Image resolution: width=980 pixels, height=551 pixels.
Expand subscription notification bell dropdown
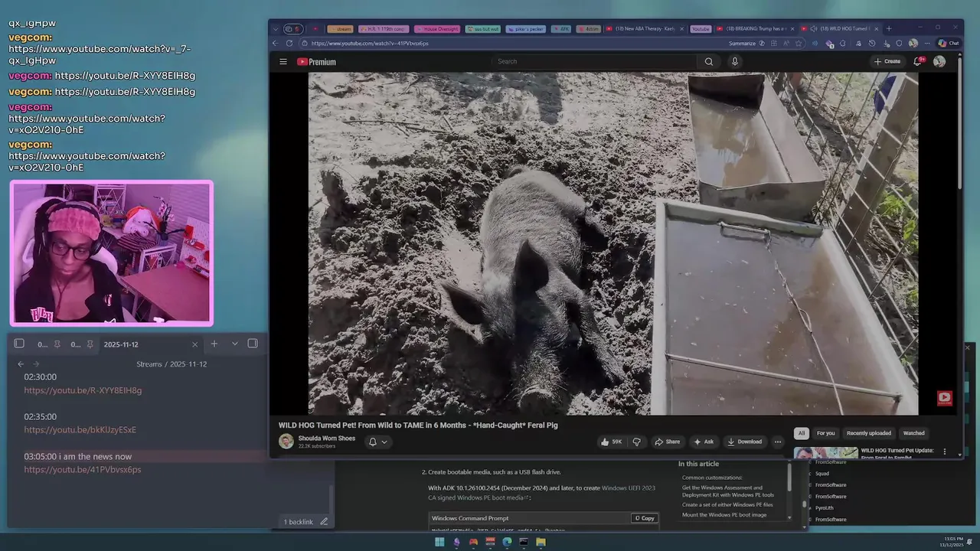tap(378, 442)
